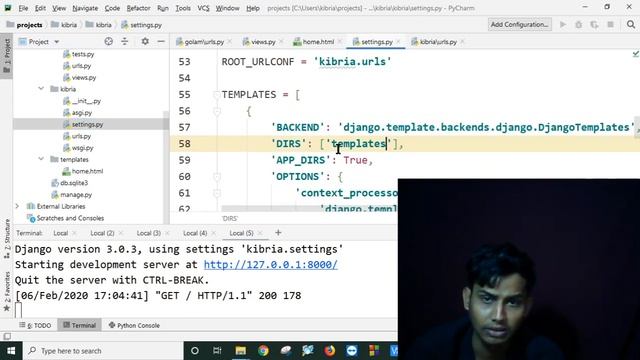Hide the Project panel with minus icon

click(x=161, y=41)
